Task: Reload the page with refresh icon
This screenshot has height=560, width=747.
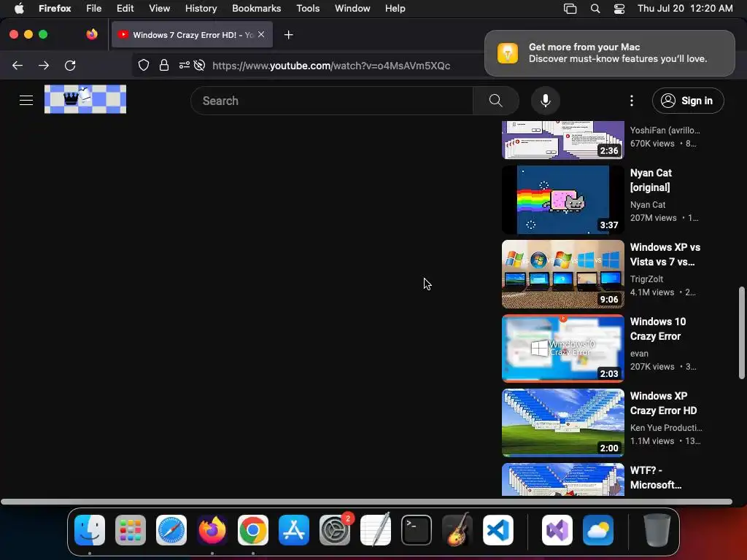Action: click(70, 65)
